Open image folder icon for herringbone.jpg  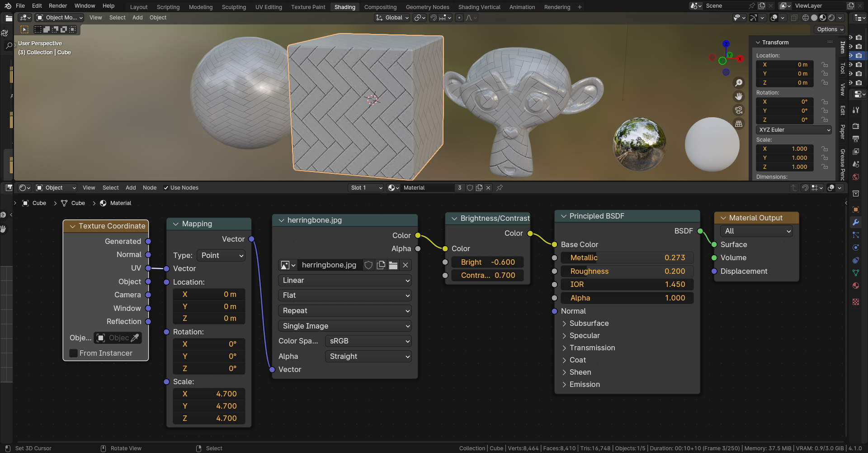click(x=393, y=265)
